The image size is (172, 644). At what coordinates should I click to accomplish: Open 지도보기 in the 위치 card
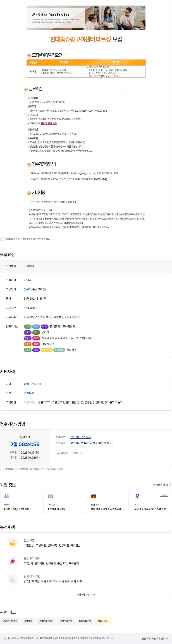(164, 495)
